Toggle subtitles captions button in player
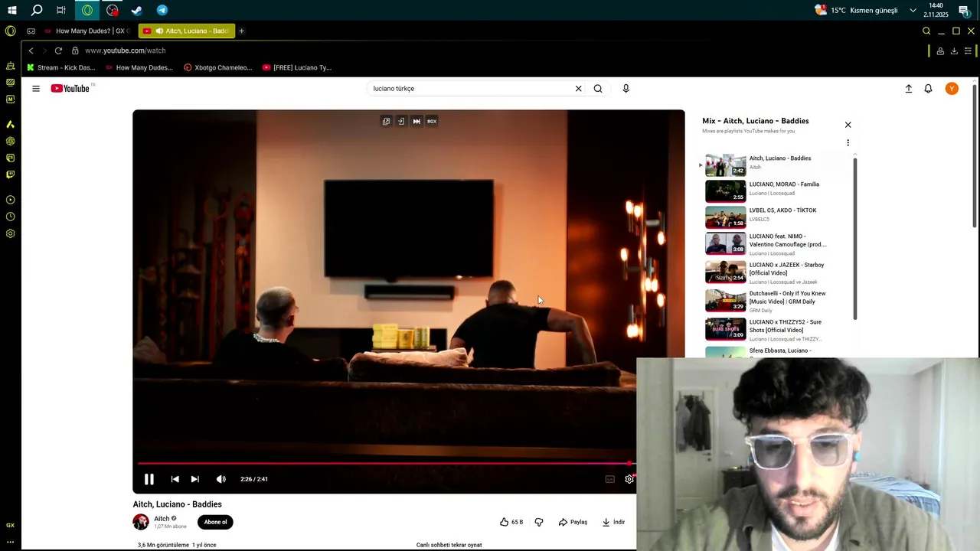The width and height of the screenshot is (980, 551). click(610, 479)
